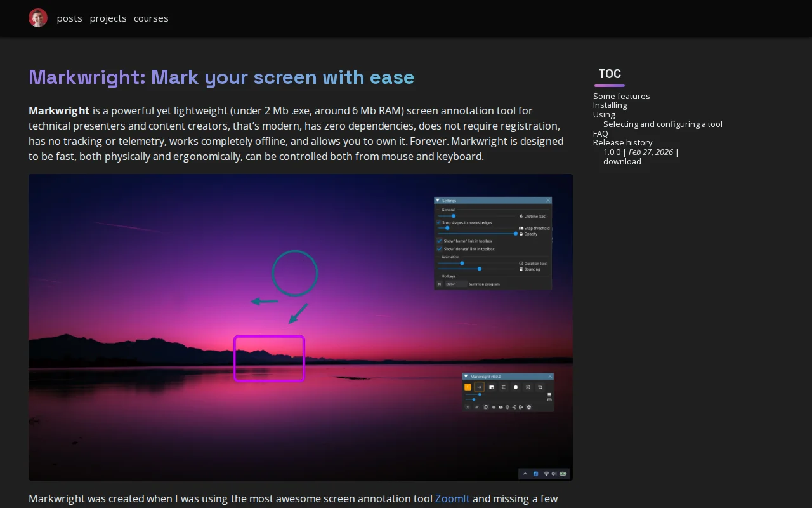
Task: Jump to Some features section
Action: tap(622, 96)
